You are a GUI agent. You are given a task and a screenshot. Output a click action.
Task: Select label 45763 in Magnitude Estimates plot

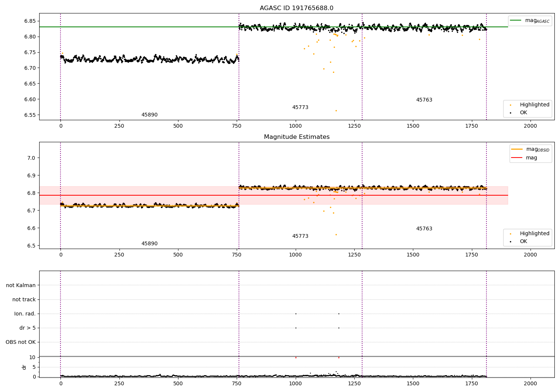coord(424,229)
